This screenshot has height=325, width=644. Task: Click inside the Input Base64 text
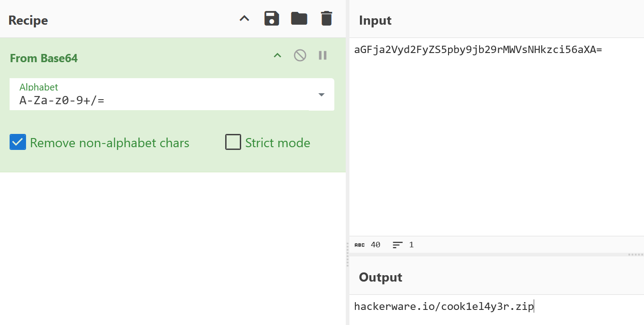click(x=478, y=50)
